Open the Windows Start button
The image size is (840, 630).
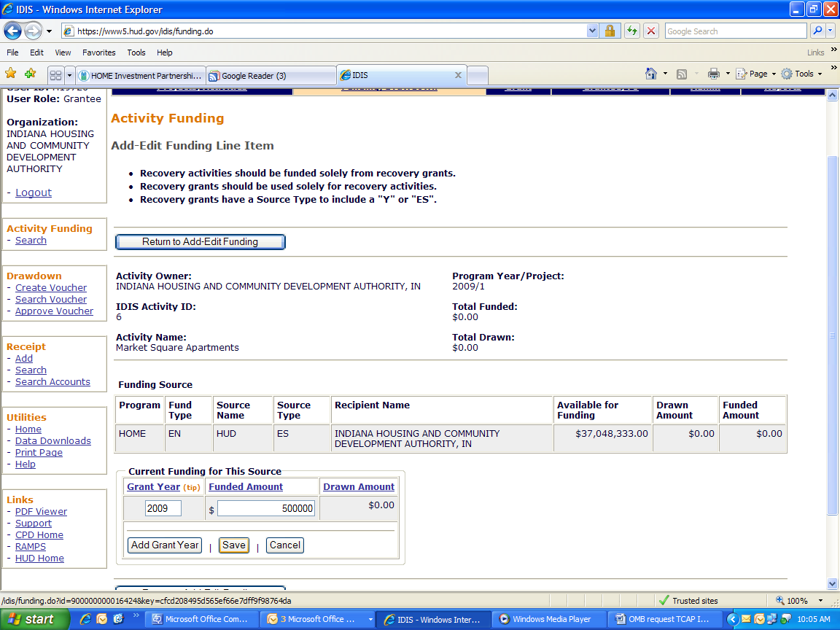pos(35,619)
